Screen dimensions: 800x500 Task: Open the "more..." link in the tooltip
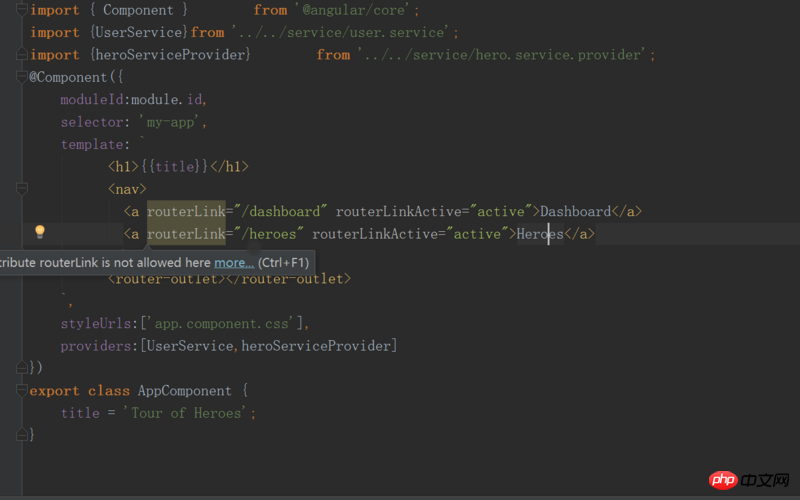point(234,263)
